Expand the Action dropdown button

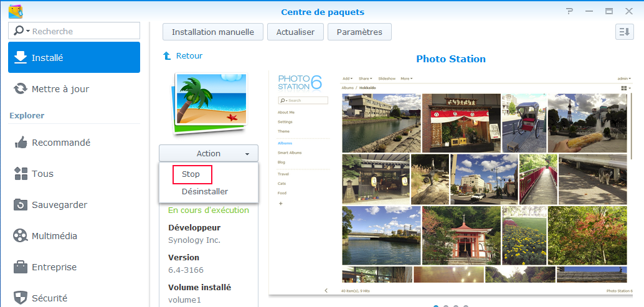click(208, 154)
